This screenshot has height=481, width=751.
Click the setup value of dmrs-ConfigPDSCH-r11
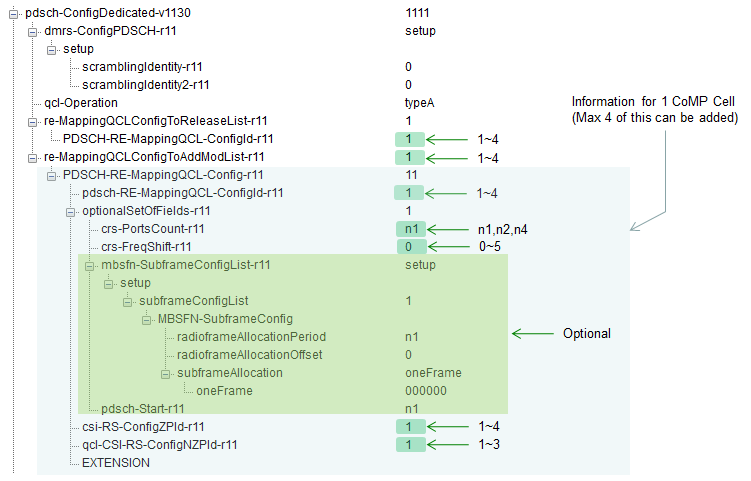[x=420, y=31]
